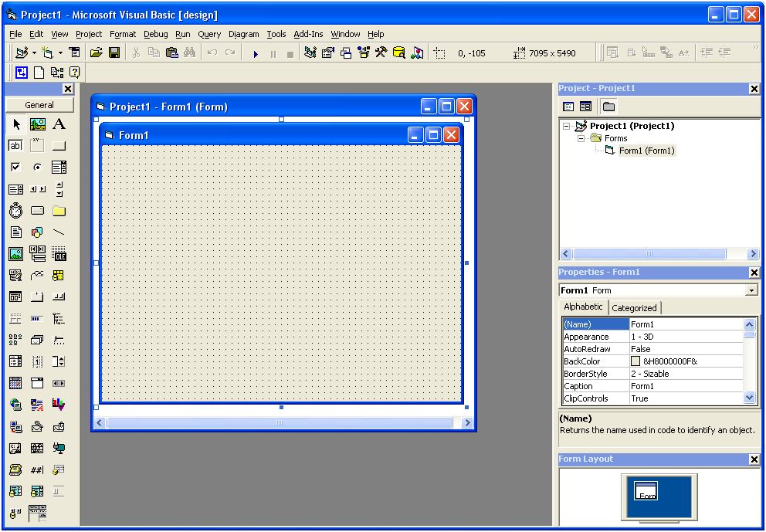Click the Visual Component Manager toolbar icon
766x532 pixels.
click(x=417, y=53)
